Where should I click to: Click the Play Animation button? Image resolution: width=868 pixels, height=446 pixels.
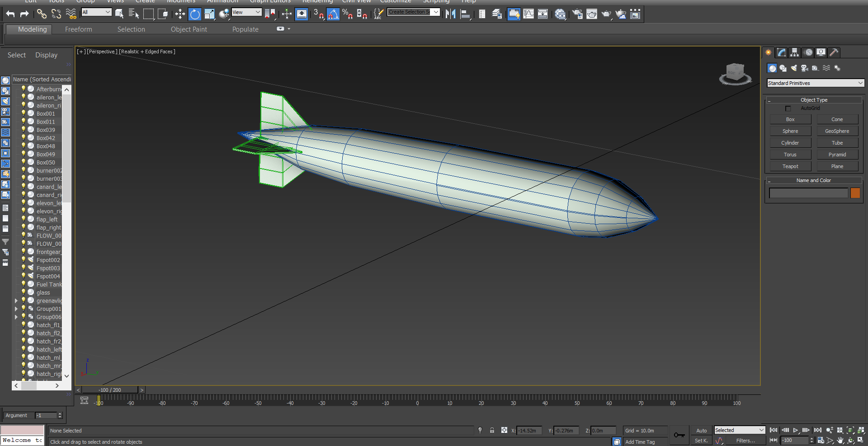[796, 430]
